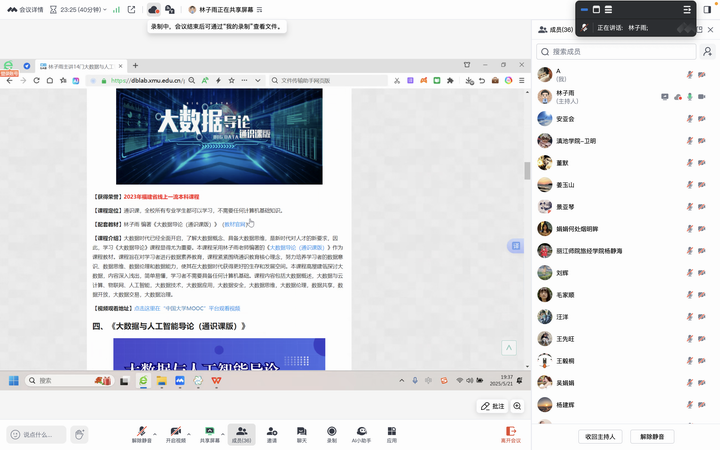Click the avatar of host 林子雨

click(545, 97)
